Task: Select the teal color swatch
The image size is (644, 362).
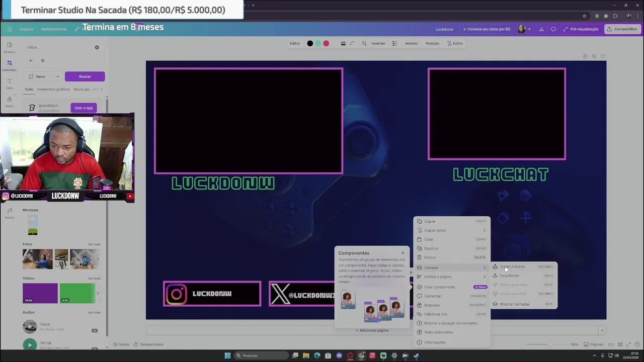Action: pos(318,43)
